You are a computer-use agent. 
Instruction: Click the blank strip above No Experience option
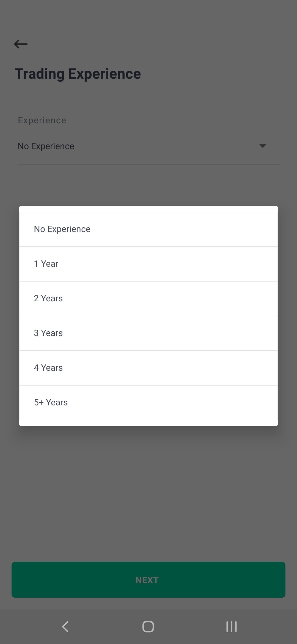[148, 209]
